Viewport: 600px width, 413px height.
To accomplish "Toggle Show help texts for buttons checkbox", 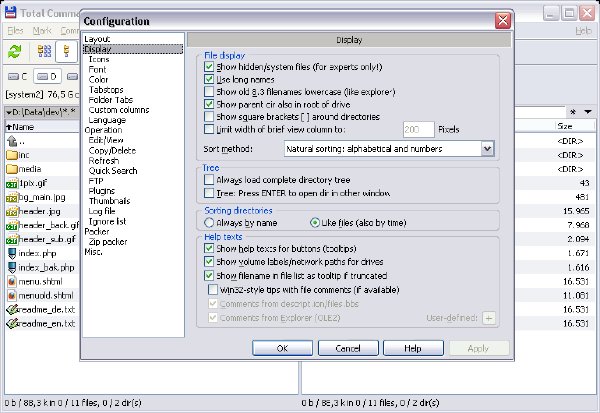I will coord(209,248).
